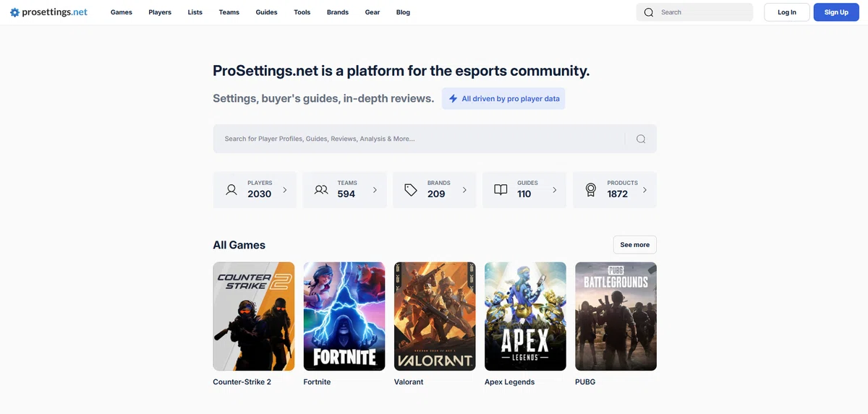
Task: Click the Settings, buyer's guides subtitle text
Action: (323, 98)
